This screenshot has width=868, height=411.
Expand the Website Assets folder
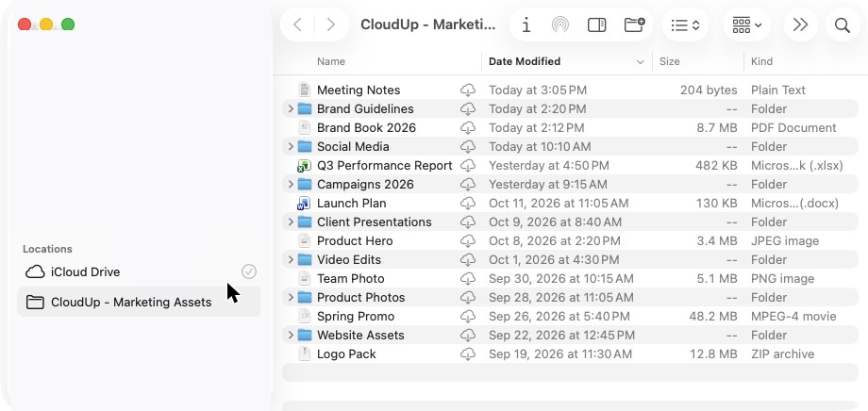[x=291, y=336]
